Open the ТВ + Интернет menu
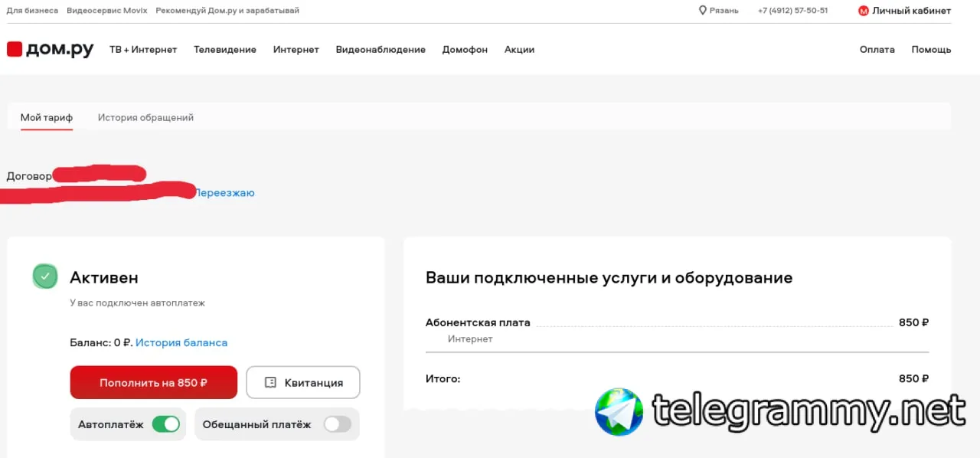980x458 pixels. [x=143, y=49]
